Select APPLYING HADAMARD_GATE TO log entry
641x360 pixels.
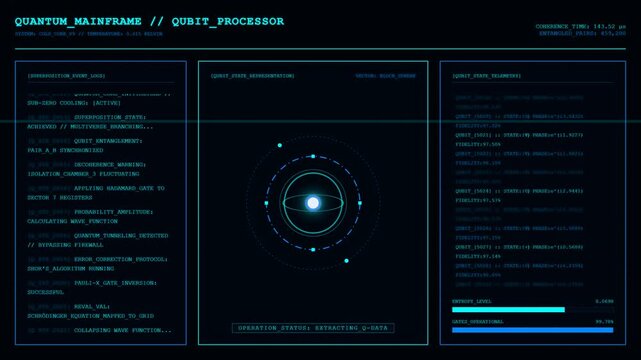(119, 188)
